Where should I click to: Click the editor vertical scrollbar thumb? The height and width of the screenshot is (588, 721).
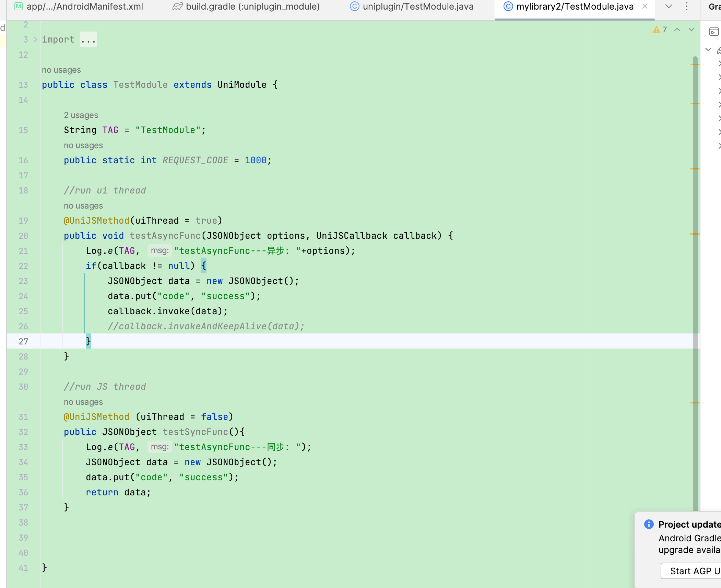point(695,274)
